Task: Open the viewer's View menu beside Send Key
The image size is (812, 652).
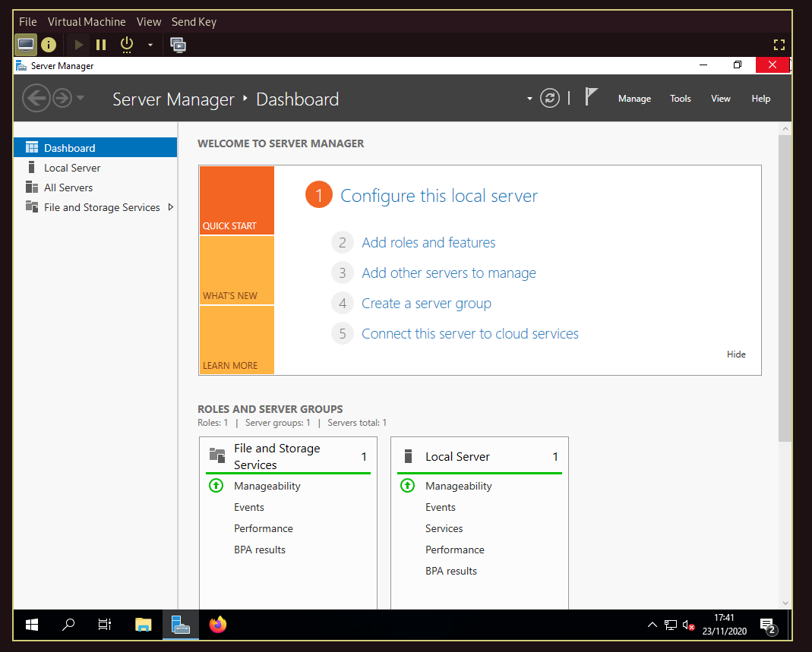Action: pos(149,22)
